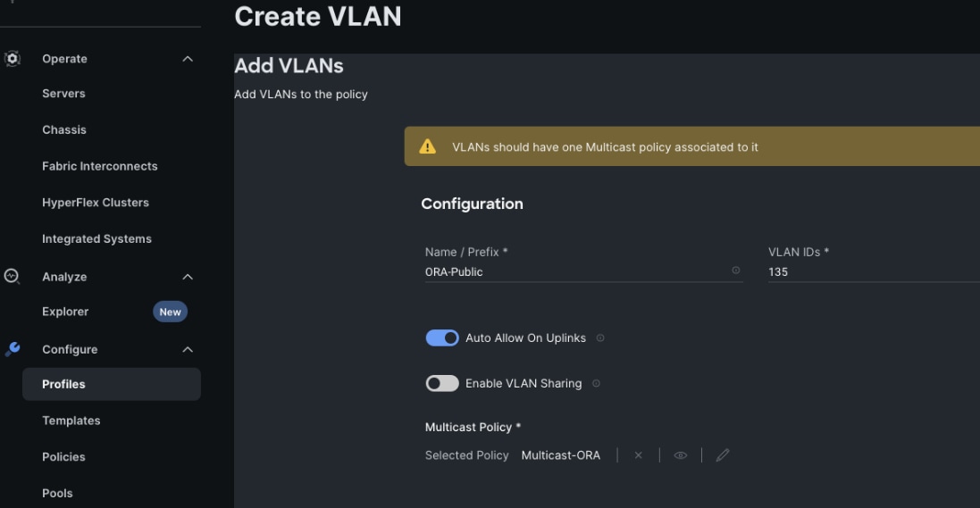Click the Analyze magnifier icon in sidebar
Viewport: 980px width, 508px height.
click(13, 277)
